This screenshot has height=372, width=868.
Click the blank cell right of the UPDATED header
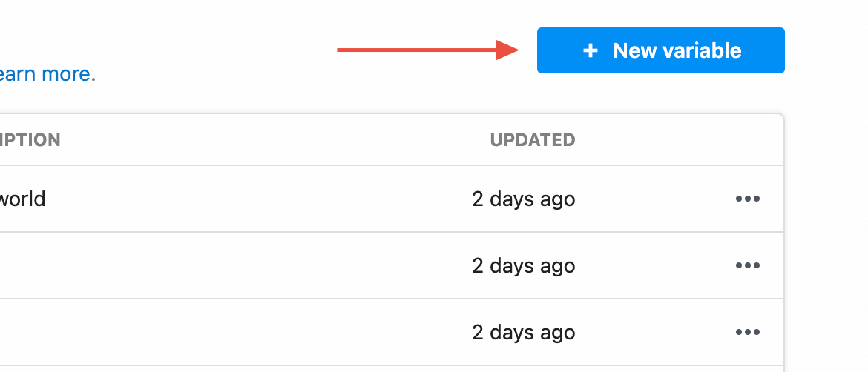(680, 140)
